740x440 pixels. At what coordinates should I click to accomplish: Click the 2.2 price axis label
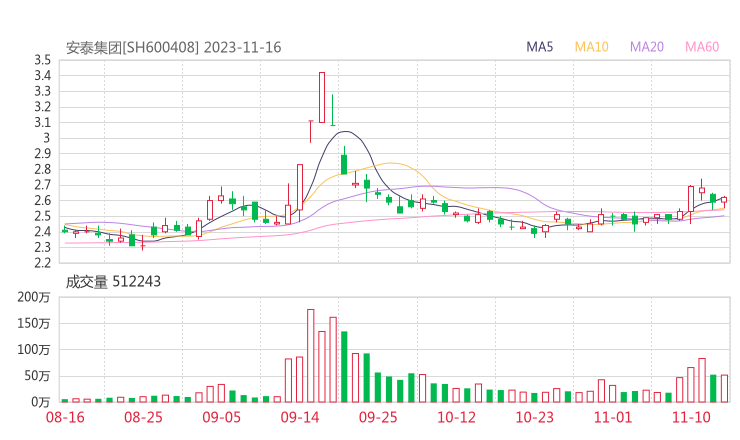pyautogui.click(x=42, y=263)
